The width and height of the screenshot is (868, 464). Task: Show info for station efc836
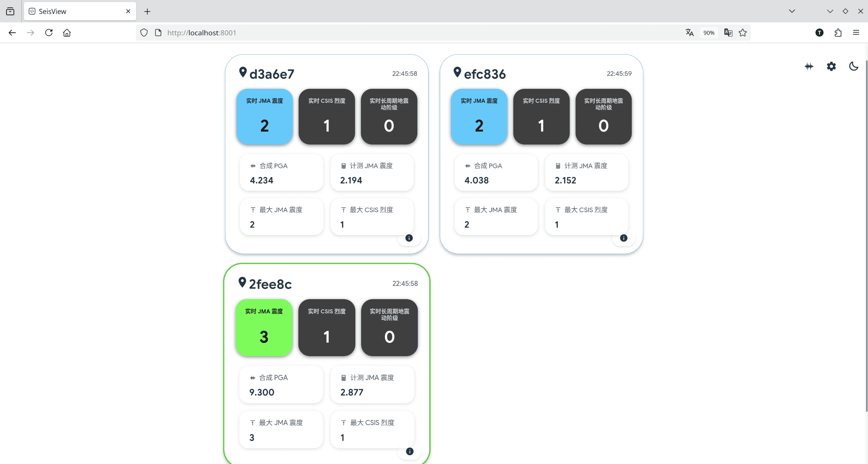click(624, 238)
